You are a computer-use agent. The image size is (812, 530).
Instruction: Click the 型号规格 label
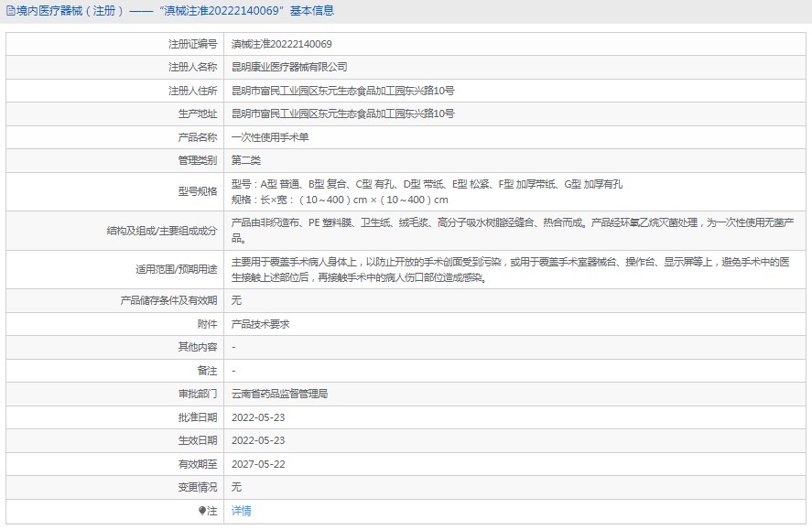(198, 191)
